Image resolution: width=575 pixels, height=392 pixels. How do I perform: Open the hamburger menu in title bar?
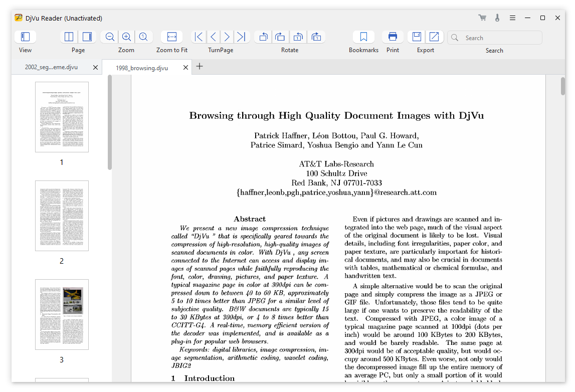pos(512,18)
